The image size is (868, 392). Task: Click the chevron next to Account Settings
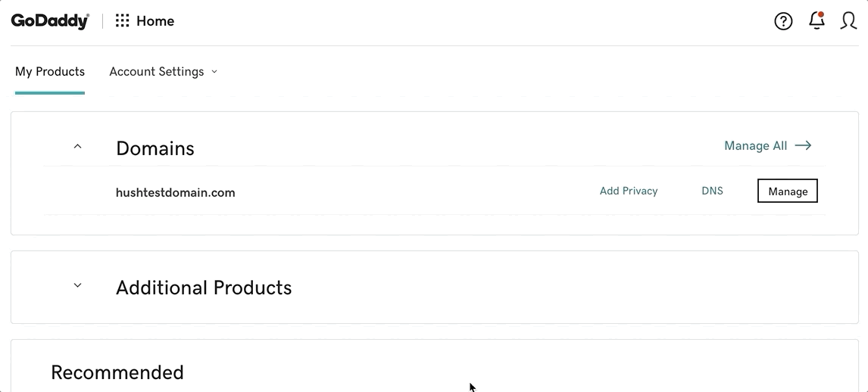214,72
